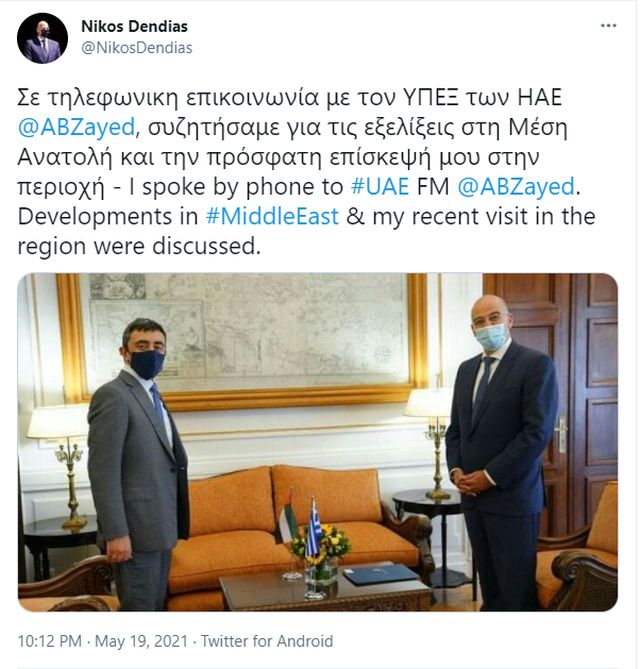Click the Greek-language opening line of tweet
640x669 pixels.
(x=290, y=98)
